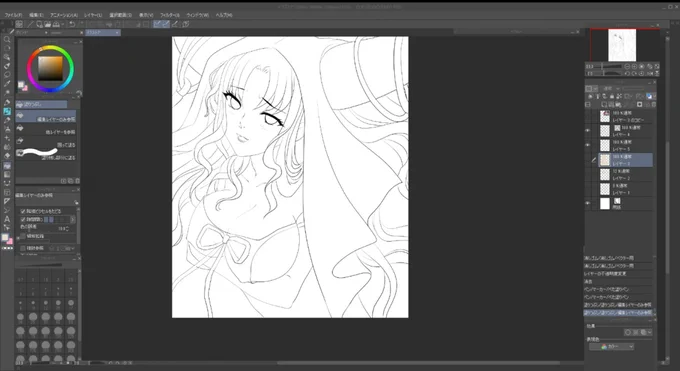Hide レイヤー 5 with its eye icon

tap(588, 145)
